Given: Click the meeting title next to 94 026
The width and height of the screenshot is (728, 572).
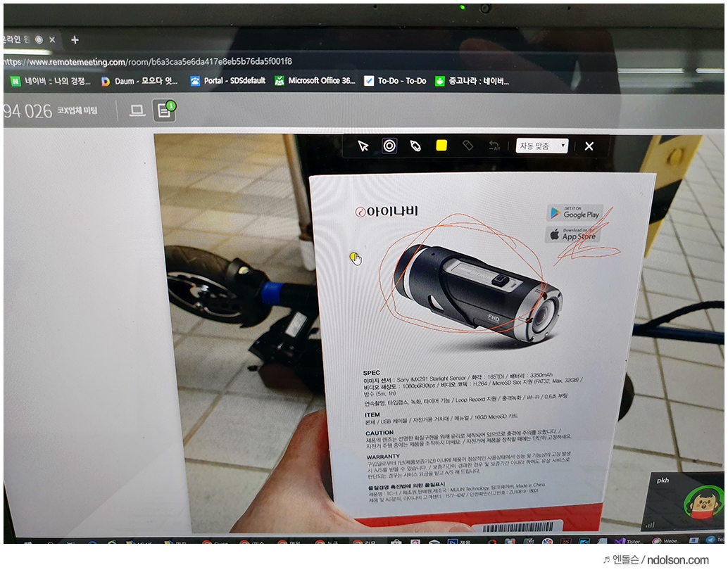Looking at the screenshot, I should 77,110.
